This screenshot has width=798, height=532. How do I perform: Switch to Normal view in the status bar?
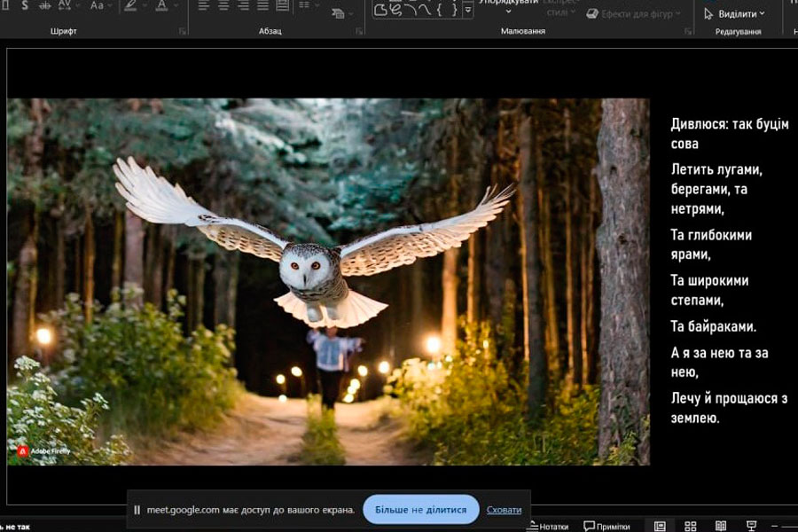click(x=660, y=526)
